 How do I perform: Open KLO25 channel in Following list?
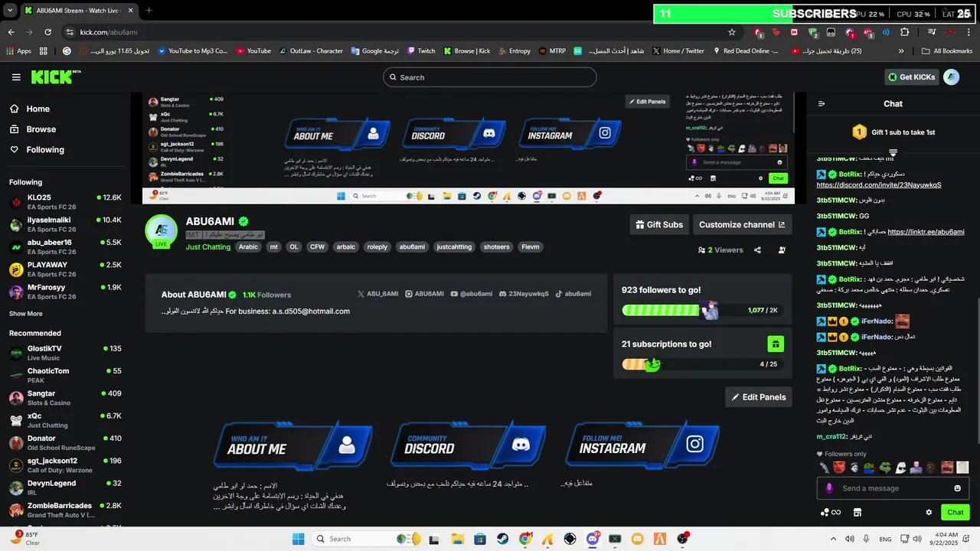pos(65,202)
